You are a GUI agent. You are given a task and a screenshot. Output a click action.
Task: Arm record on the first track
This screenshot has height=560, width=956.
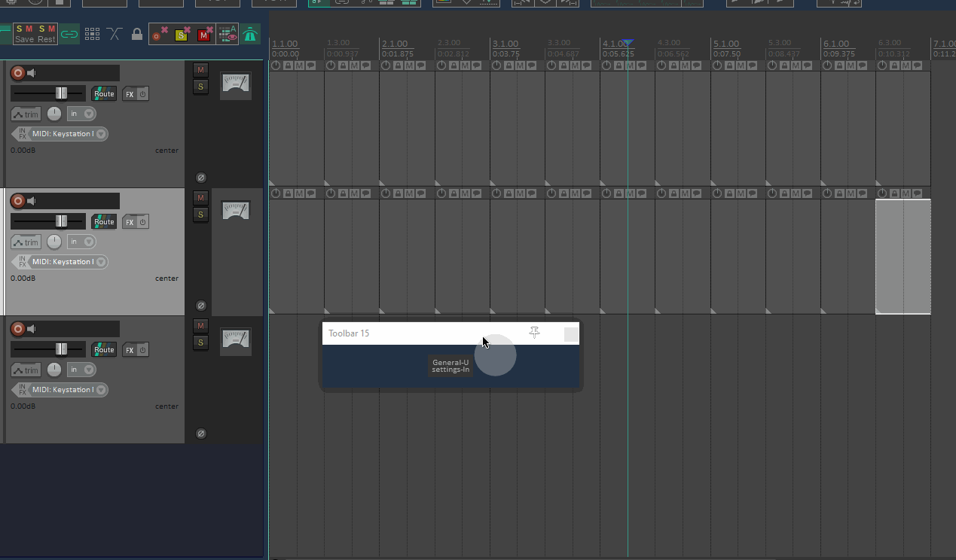click(18, 73)
